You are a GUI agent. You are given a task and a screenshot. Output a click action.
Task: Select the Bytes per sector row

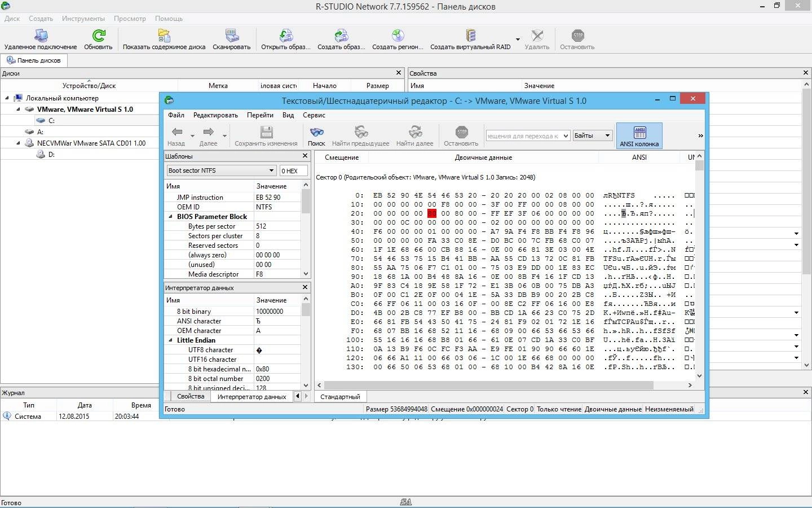click(x=232, y=226)
